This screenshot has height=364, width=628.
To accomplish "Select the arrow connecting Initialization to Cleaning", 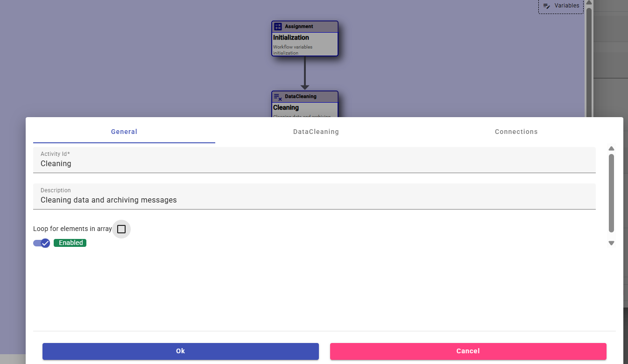I will pyautogui.click(x=305, y=73).
